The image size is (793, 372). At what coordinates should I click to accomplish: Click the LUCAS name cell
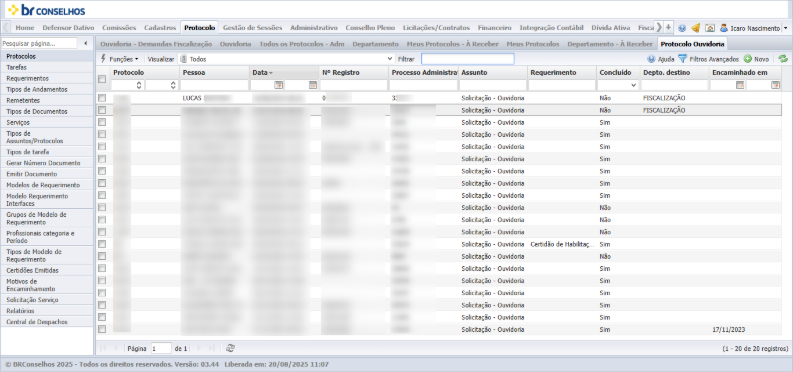click(214, 98)
